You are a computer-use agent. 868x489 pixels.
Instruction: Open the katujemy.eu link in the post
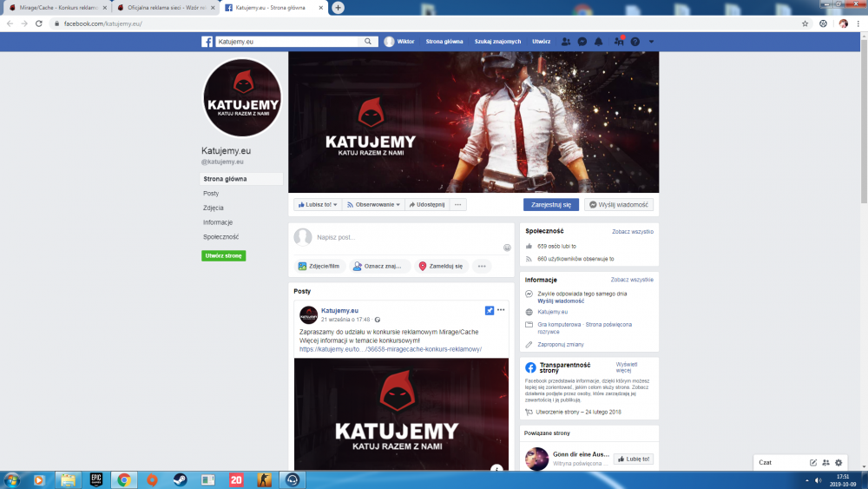pos(391,349)
